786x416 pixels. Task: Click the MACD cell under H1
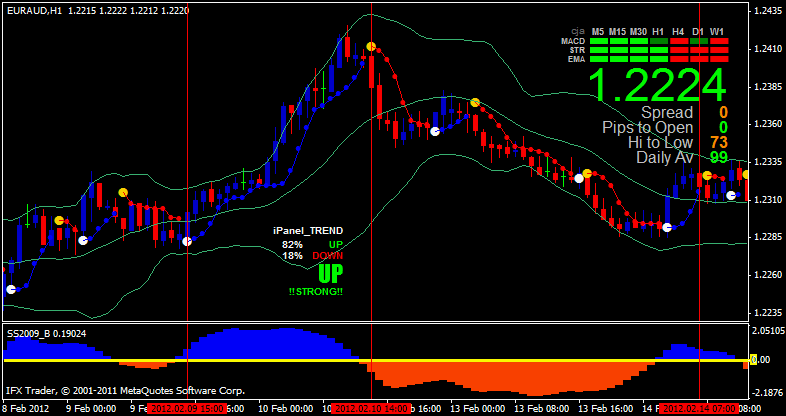(x=659, y=41)
